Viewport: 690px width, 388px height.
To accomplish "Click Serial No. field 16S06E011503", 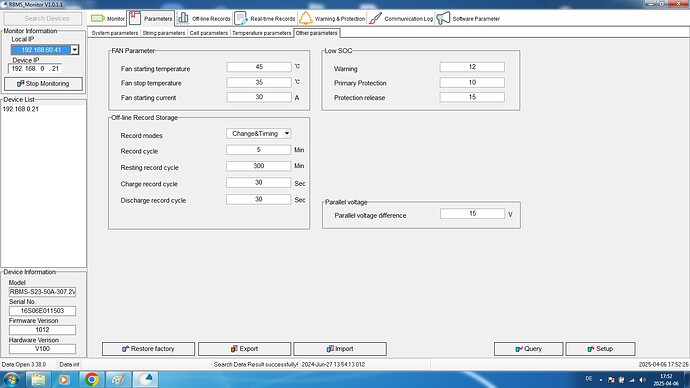I will pyautogui.click(x=42, y=311).
